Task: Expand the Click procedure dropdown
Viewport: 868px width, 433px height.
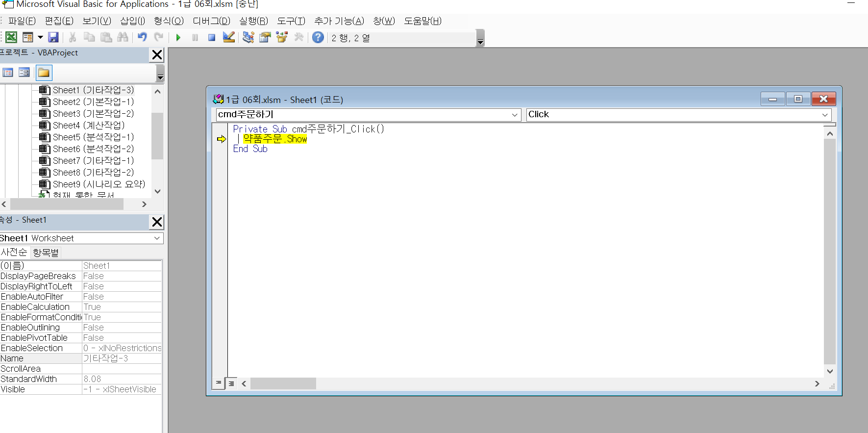Action: pos(825,115)
